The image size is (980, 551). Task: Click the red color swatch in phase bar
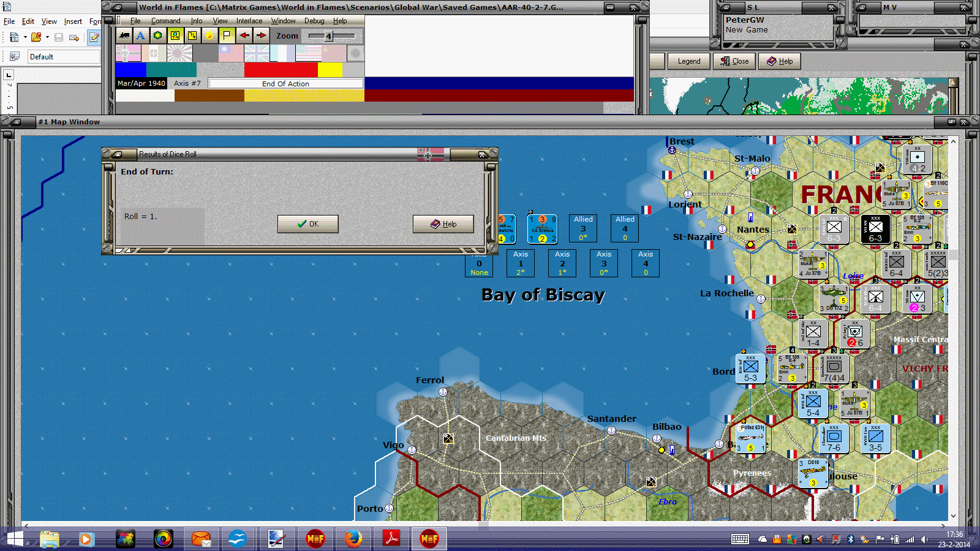click(x=281, y=70)
